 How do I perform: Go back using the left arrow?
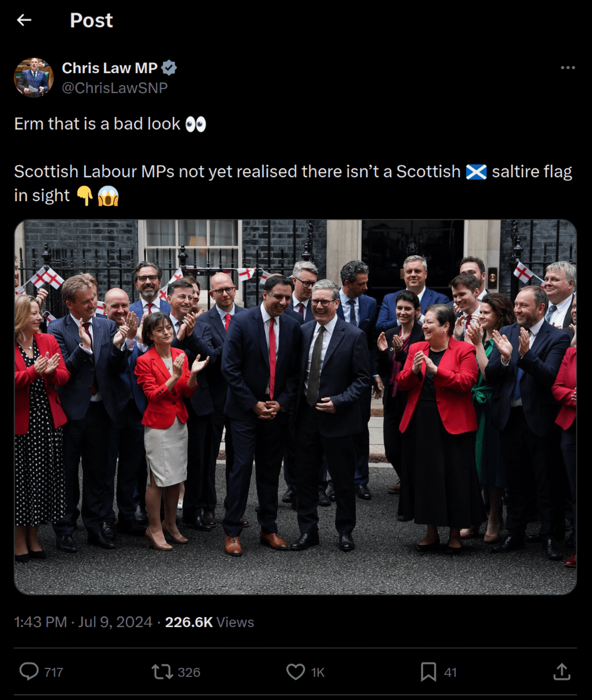[24, 20]
